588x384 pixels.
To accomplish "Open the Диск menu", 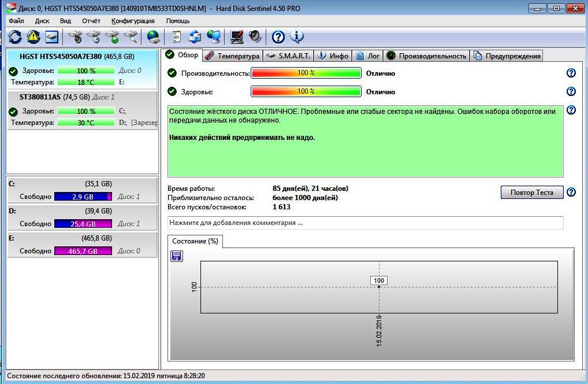I will tap(42, 21).
